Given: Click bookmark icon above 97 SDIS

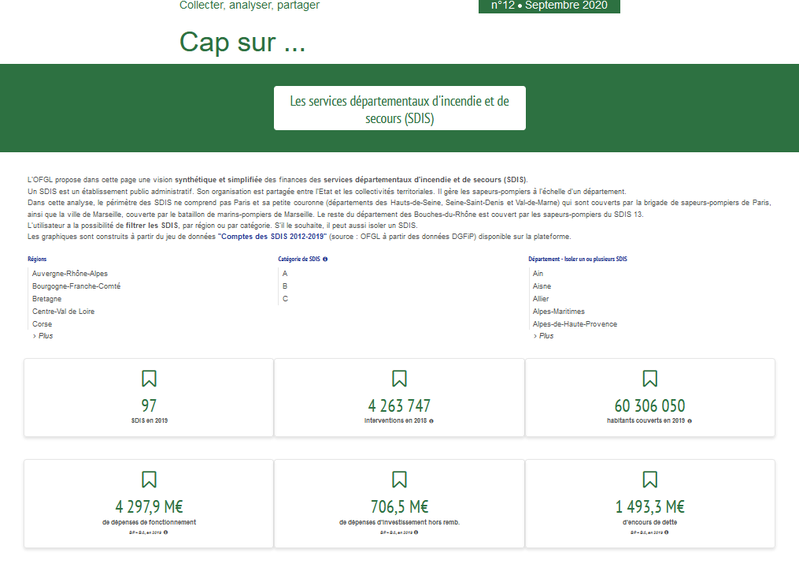Looking at the screenshot, I should [149, 379].
